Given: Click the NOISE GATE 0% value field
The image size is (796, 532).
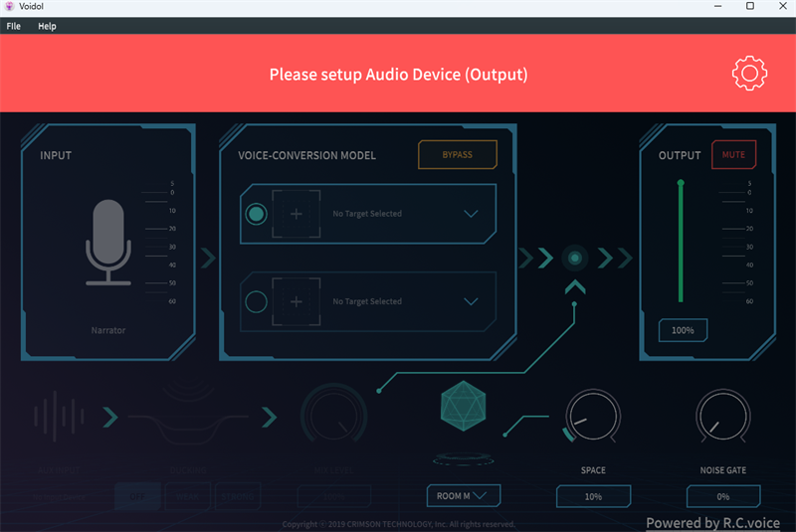Looking at the screenshot, I should (723, 496).
